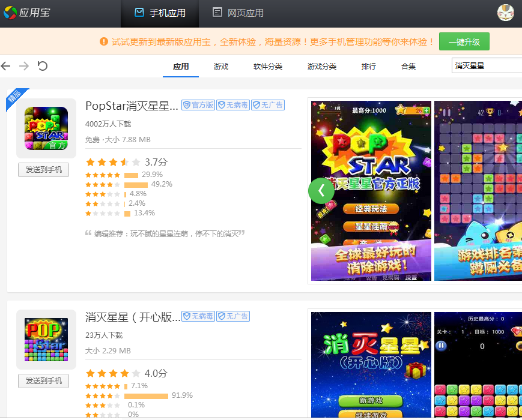This screenshot has width=522, height=420.
Task: Click the 编辑推荐 editor recommendation quote
Action: click(165, 234)
